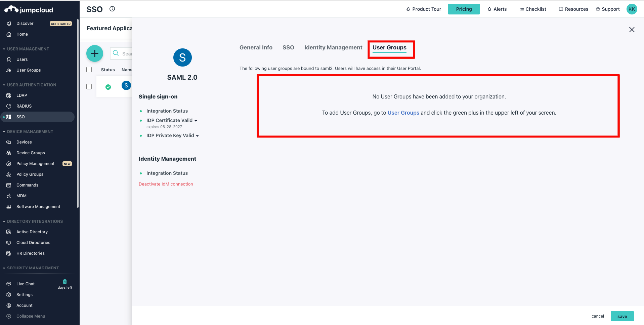The height and width of the screenshot is (325, 644).
Task: Open LDAP settings
Action: click(22, 95)
